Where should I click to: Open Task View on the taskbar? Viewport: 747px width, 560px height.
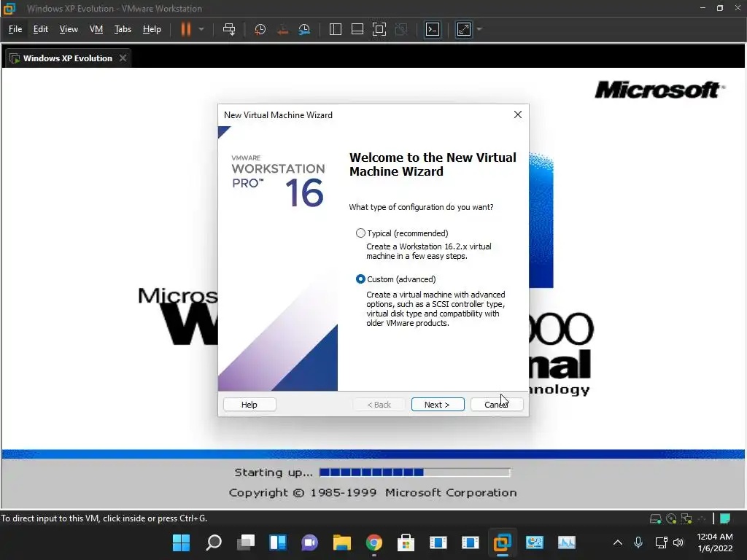tap(246, 542)
